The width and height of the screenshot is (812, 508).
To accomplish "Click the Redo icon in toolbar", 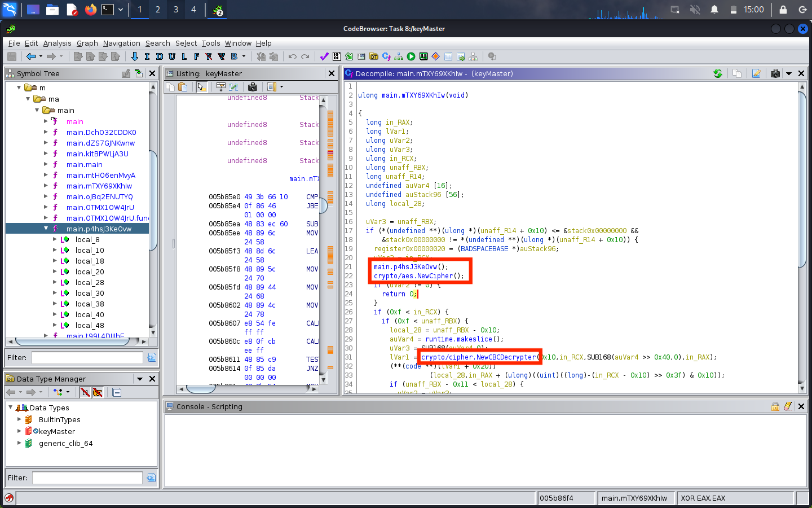I will pos(305,56).
